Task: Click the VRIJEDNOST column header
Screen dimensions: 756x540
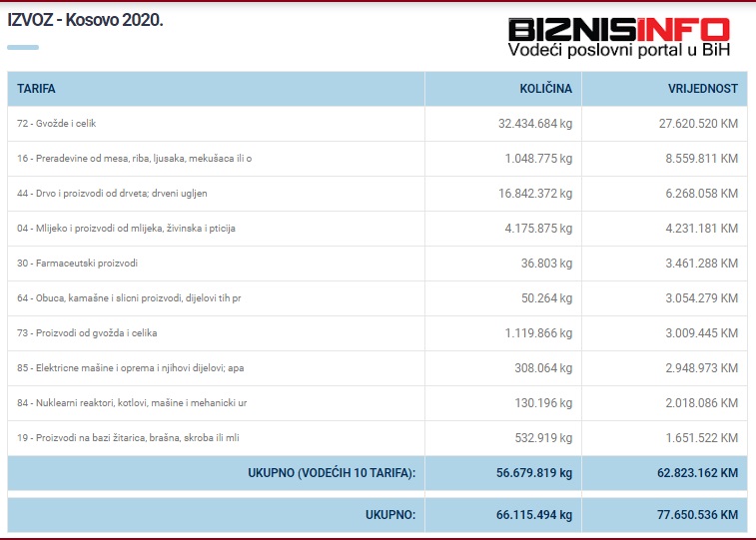Action: [702, 89]
